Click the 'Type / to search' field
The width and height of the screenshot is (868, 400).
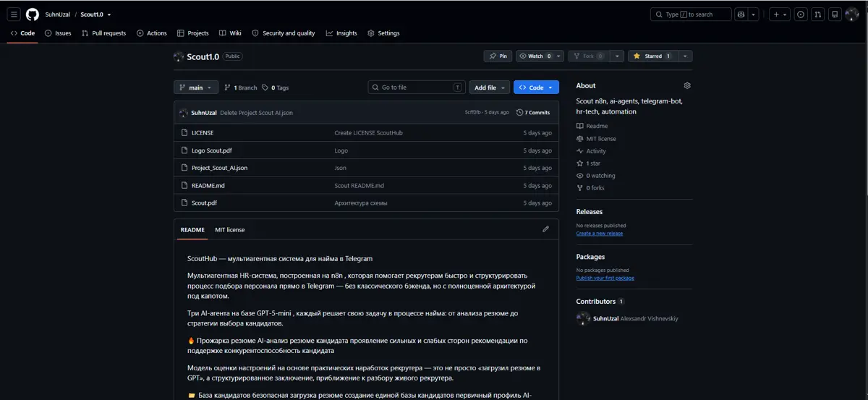691,14
